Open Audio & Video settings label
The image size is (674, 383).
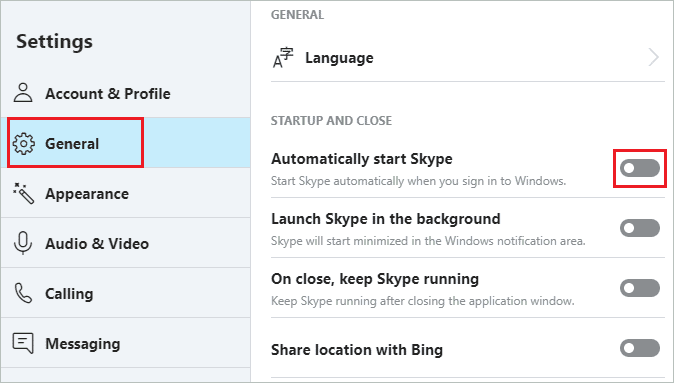point(97,244)
